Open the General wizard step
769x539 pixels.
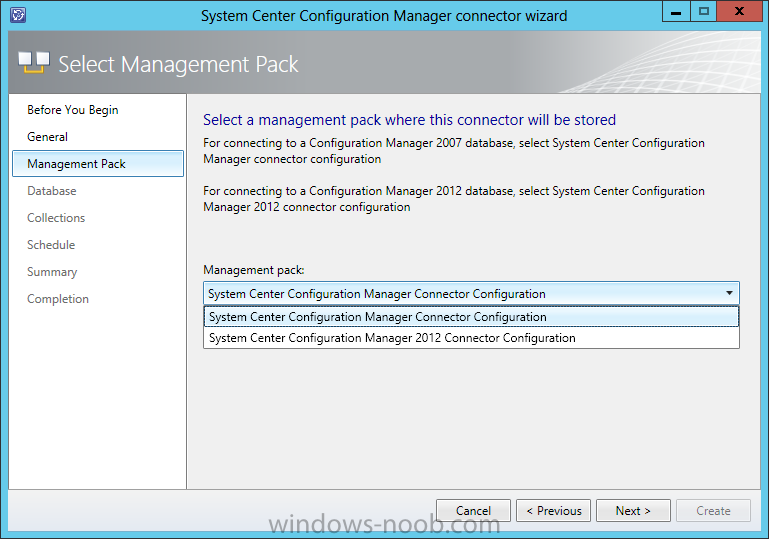coord(48,137)
